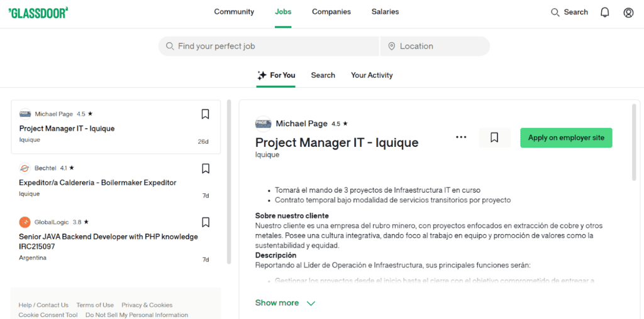Click Argentina location under GlobalLogic job
644x319 pixels.
pyautogui.click(x=33, y=258)
